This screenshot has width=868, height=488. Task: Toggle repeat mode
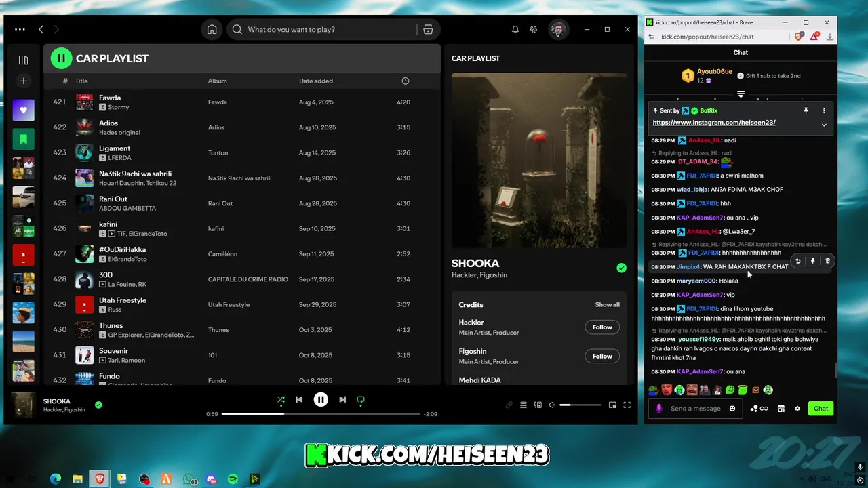coord(361,400)
